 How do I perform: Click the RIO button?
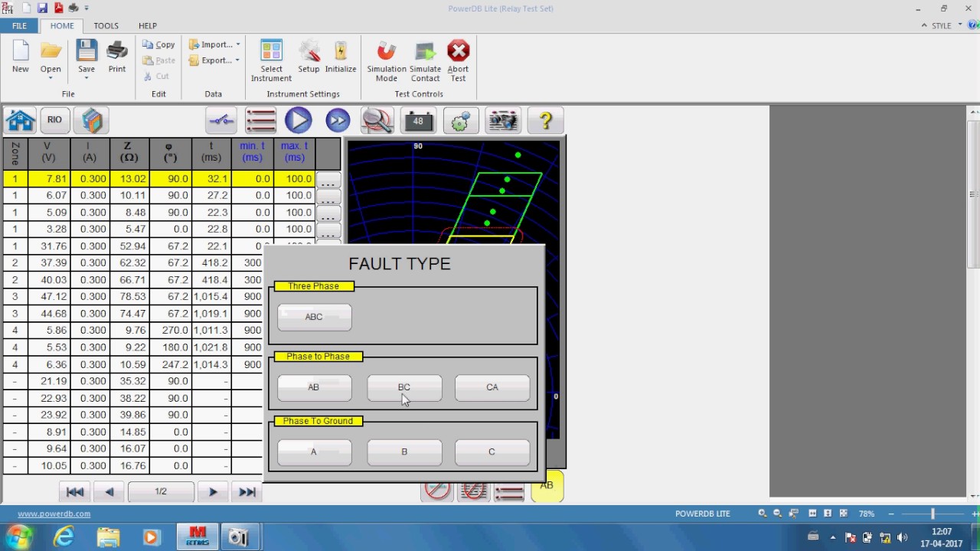click(x=54, y=120)
